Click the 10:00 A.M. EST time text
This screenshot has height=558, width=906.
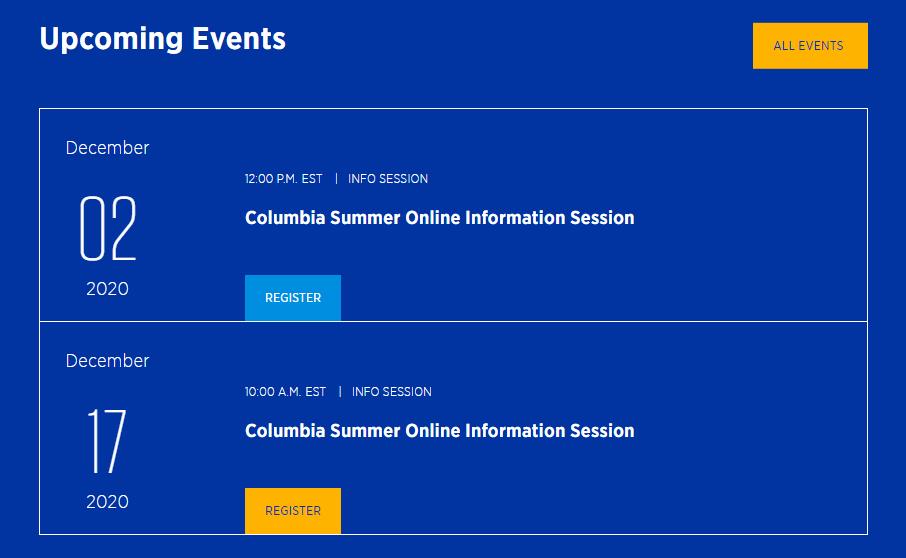click(x=285, y=392)
